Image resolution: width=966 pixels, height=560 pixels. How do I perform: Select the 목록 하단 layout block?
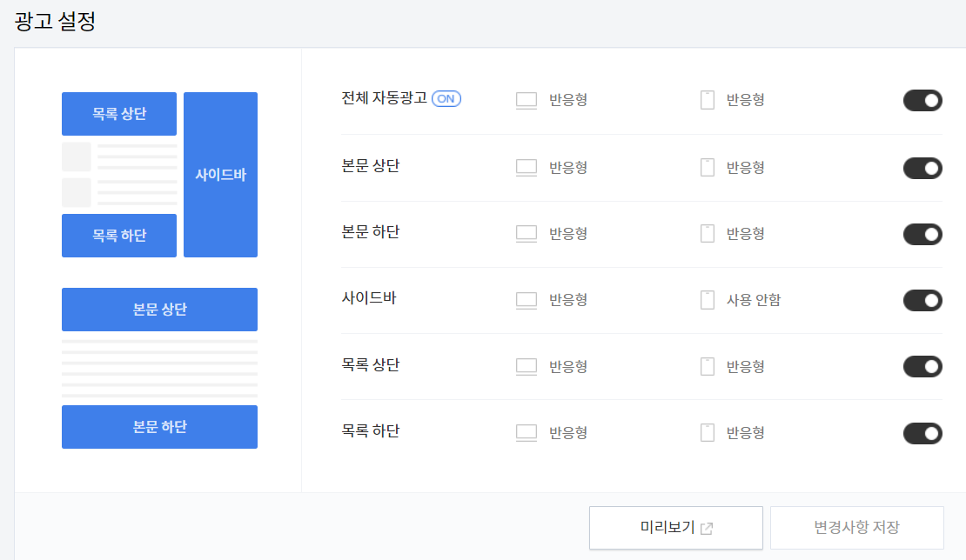[119, 236]
